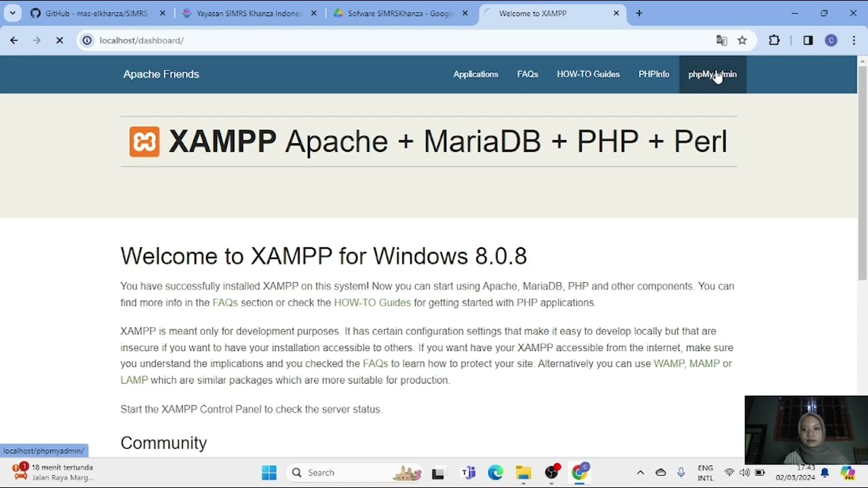Open the FAQs navigation item

coord(528,75)
